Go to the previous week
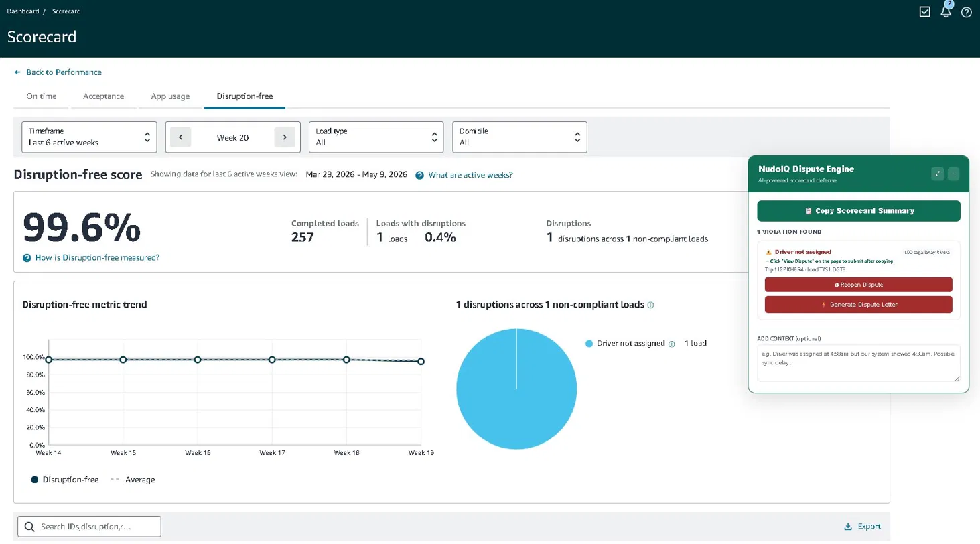This screenshot has height=544, width=980. pyautogui.click(x=181, y=137)
